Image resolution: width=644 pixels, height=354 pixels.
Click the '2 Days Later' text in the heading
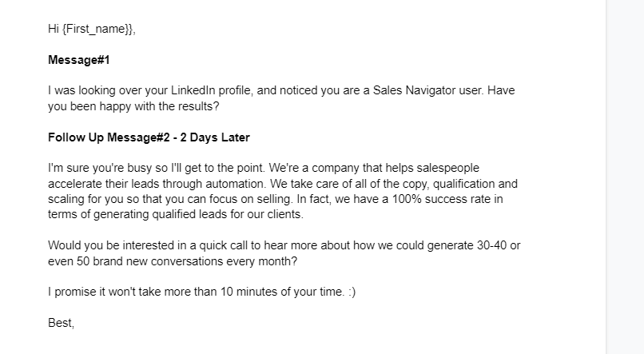(x=215, y=137)
